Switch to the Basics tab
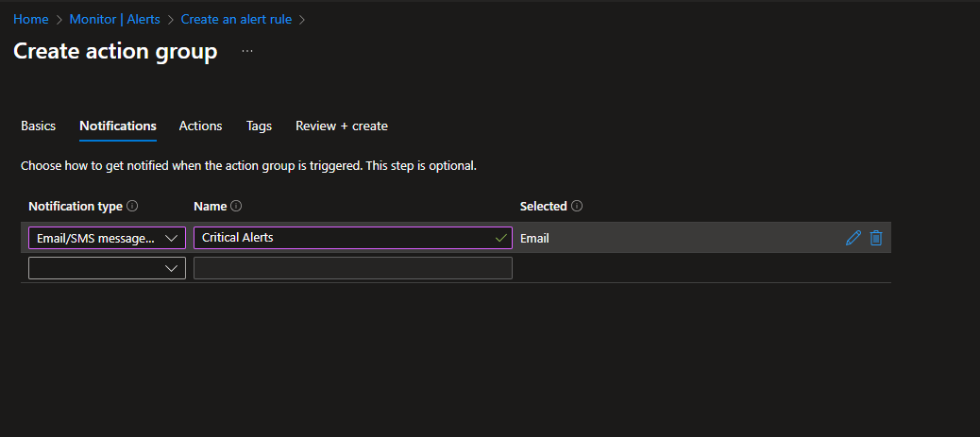Image resolution: width=980 pixels, height=437 pixels. click(x=39, y=126)
